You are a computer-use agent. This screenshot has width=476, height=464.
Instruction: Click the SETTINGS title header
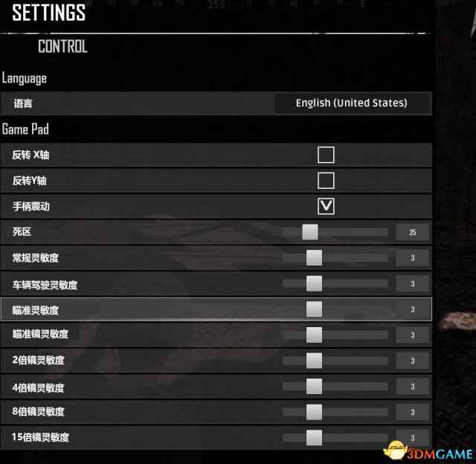49,13
